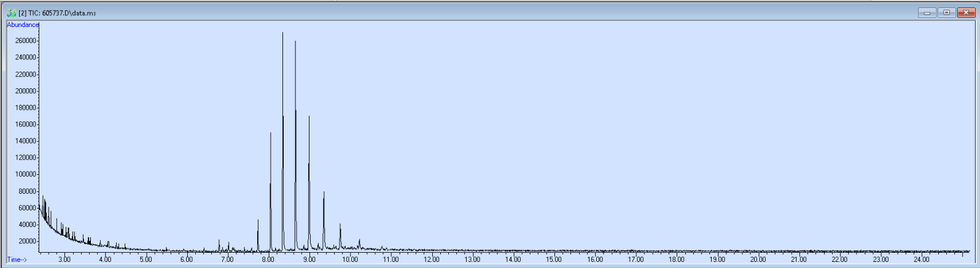The width and height of the screenshot is (980, 268).
Task: Pick the peak near 9.00 minutes
Action: click(x=309, y=183)
